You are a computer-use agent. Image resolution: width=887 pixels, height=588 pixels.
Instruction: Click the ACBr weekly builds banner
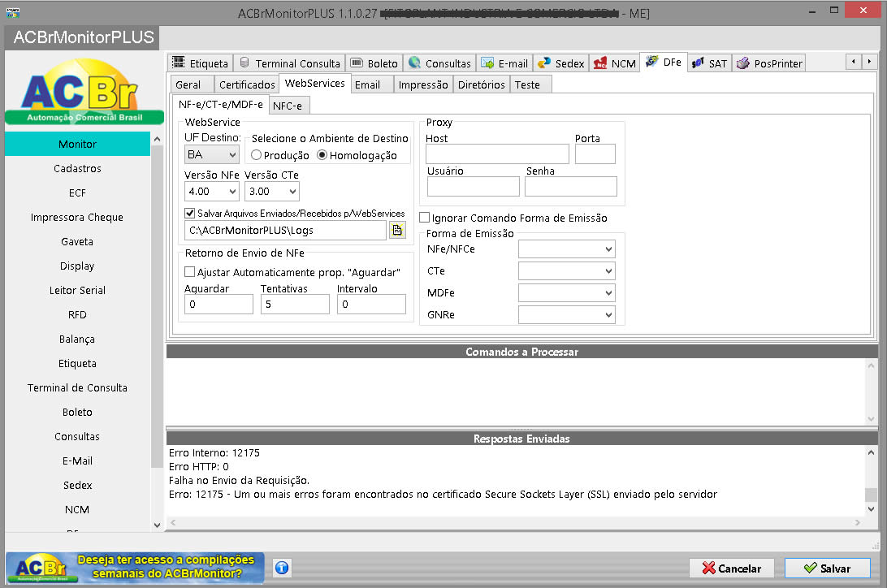point(135,568)
